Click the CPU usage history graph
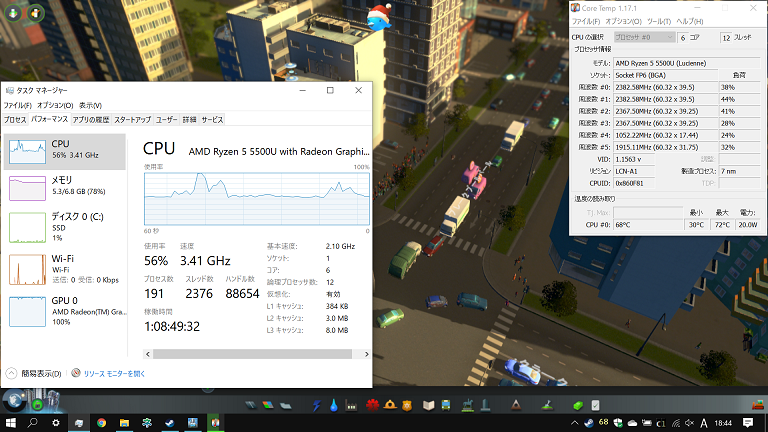The image size is (768, 432). 257,198
